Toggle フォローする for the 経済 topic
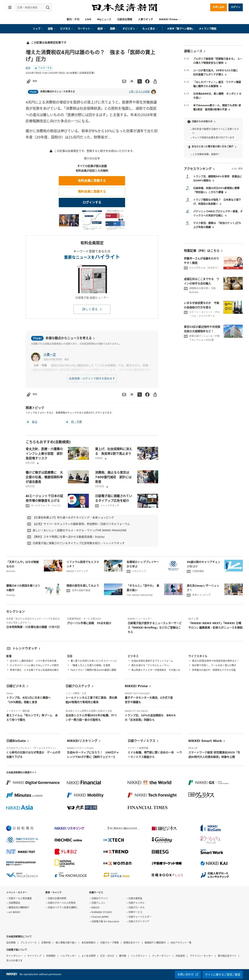 [43, 68]
